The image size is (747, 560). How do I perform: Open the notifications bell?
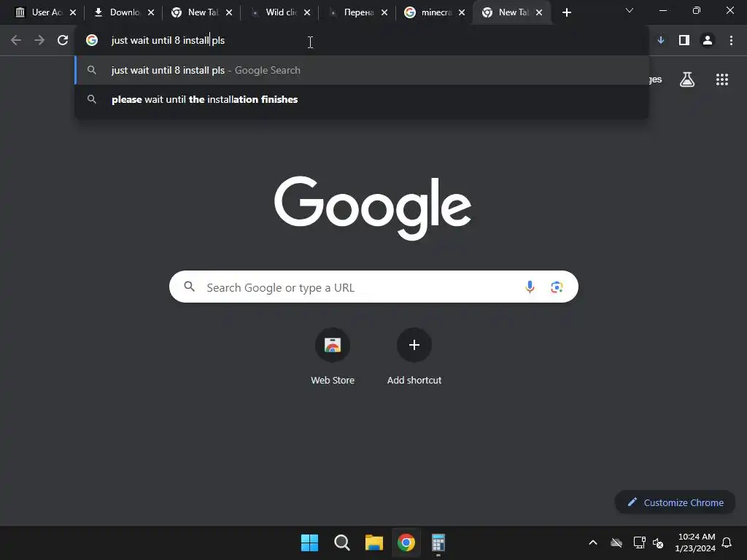click(727, 542)
